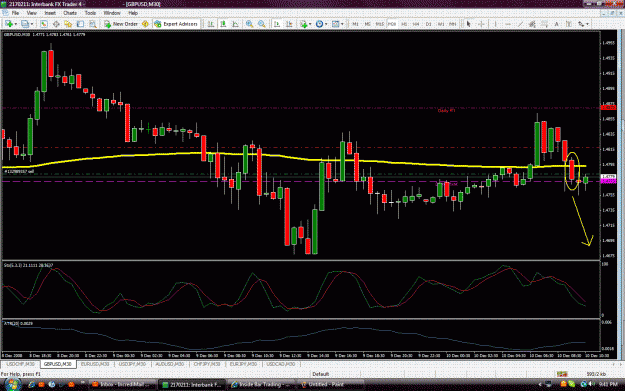625x391 pixels.
Task: Expand the Indicators dropdown arrow
Action: click(310, 24)
